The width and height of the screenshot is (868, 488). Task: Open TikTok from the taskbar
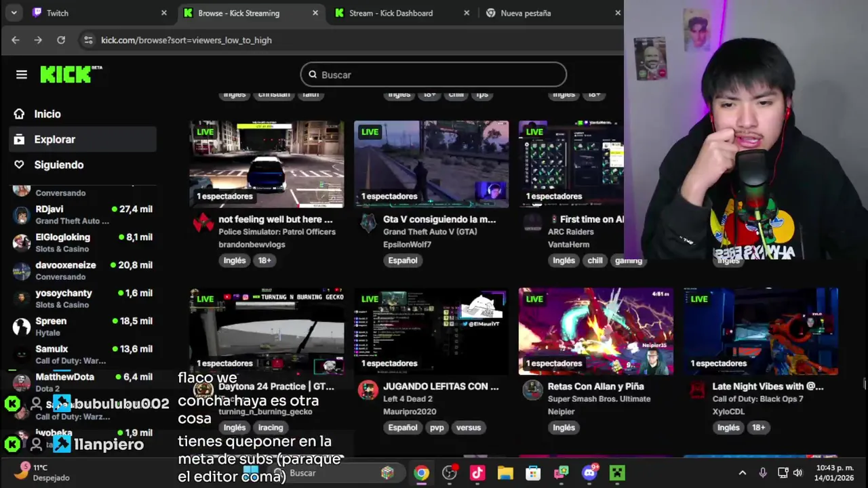coord(477,473)
